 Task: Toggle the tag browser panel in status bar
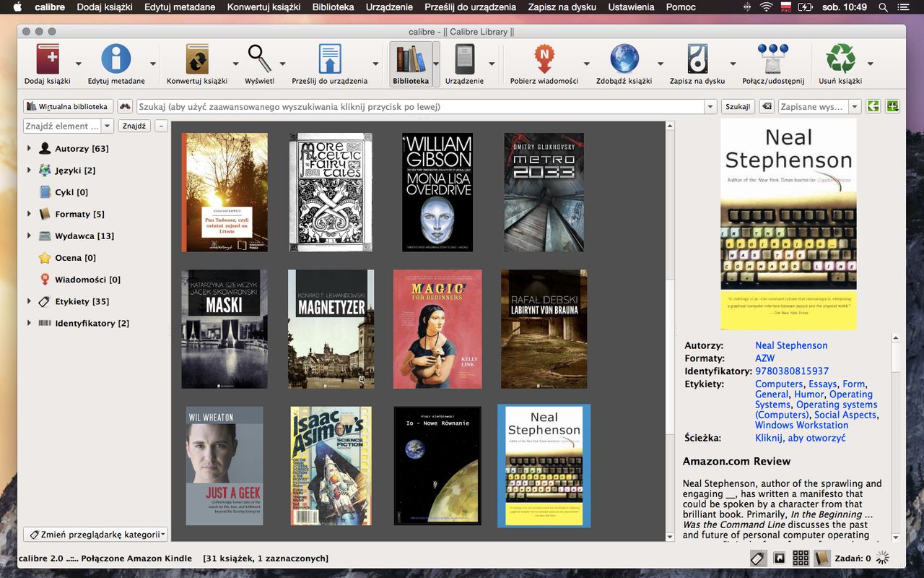[x=758, y=558]
